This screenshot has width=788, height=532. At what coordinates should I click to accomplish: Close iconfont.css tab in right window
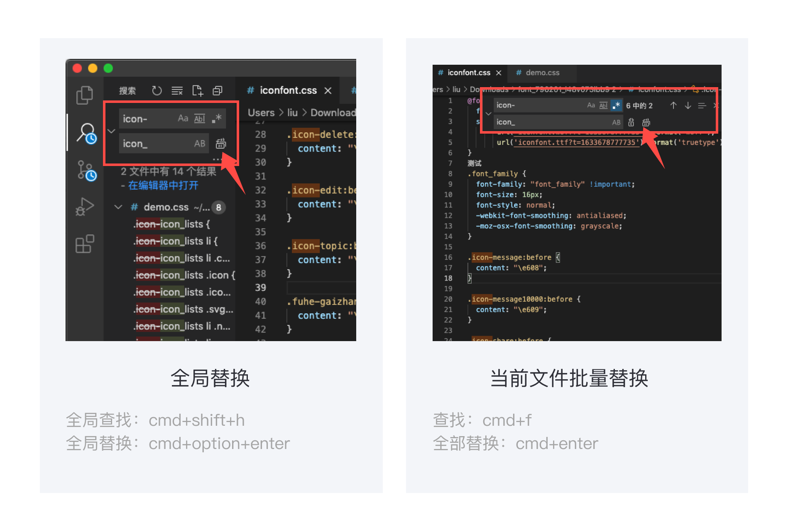click(x=499, y=73)
